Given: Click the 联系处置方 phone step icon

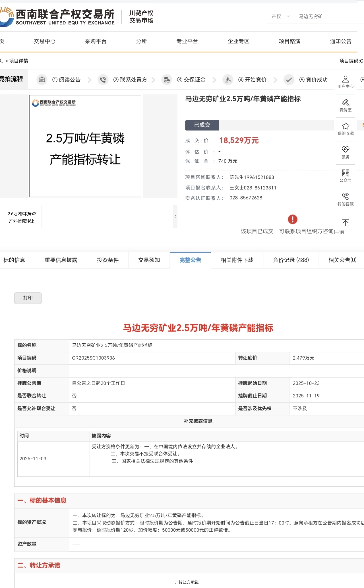Looking at the screenshot, I should (103, 80).
